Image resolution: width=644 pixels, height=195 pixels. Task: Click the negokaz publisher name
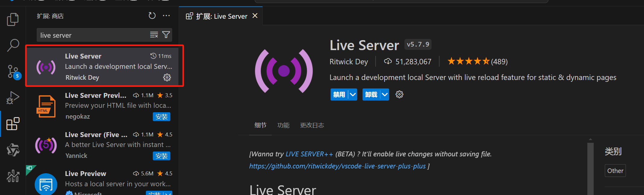tap(78, 117)
